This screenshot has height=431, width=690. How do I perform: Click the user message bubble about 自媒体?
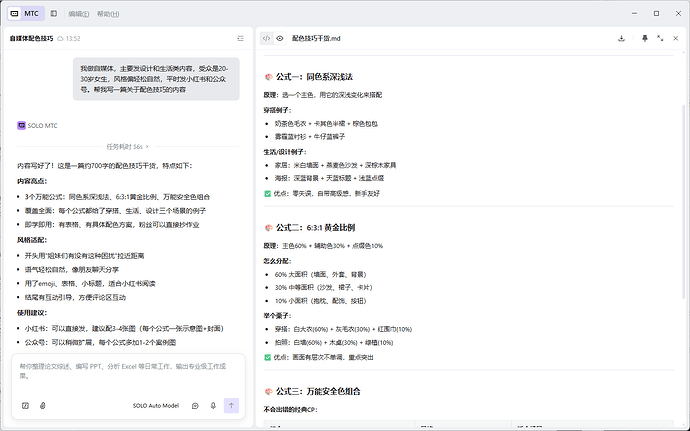click(x=156, y=79)
